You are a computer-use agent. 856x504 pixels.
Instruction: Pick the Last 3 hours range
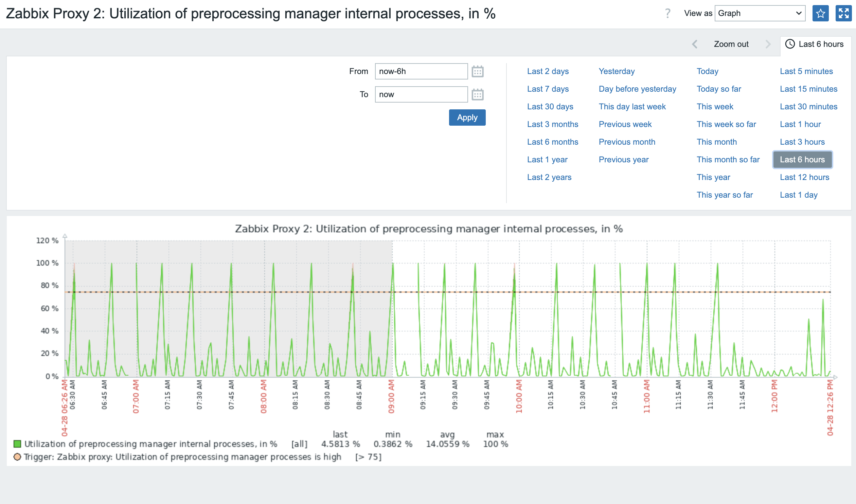pos(802,142)
